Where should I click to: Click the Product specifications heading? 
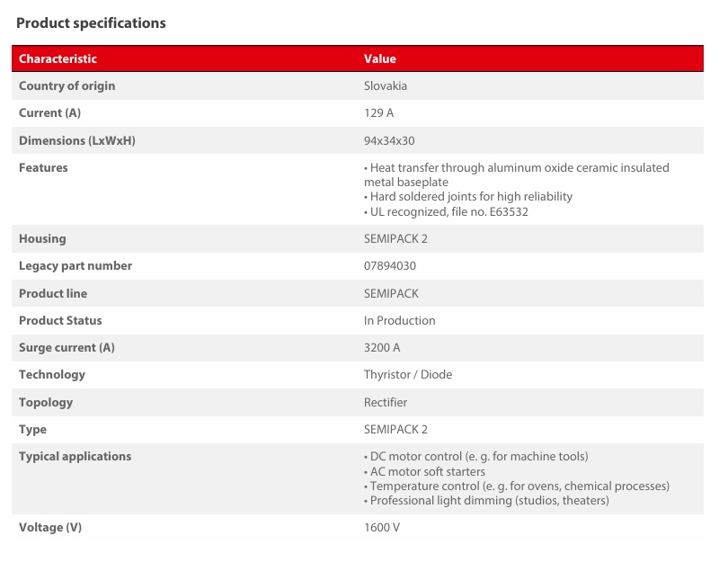pyautogui.click(x=91, y=23)
